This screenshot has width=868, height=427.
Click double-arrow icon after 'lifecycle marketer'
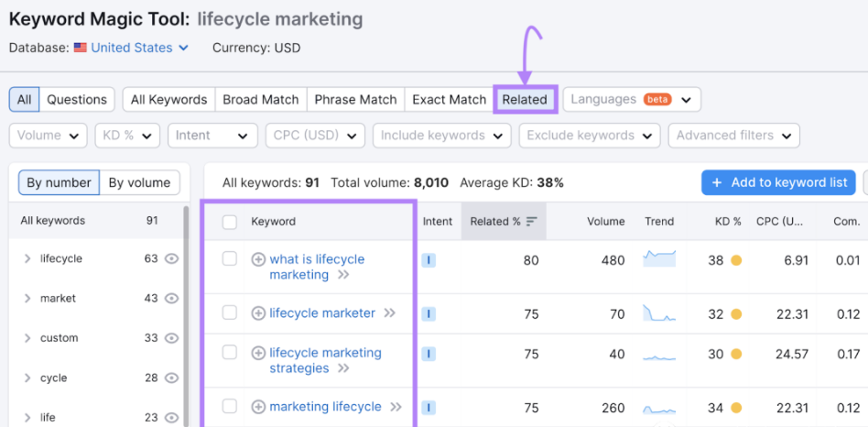tap(389, 313)
